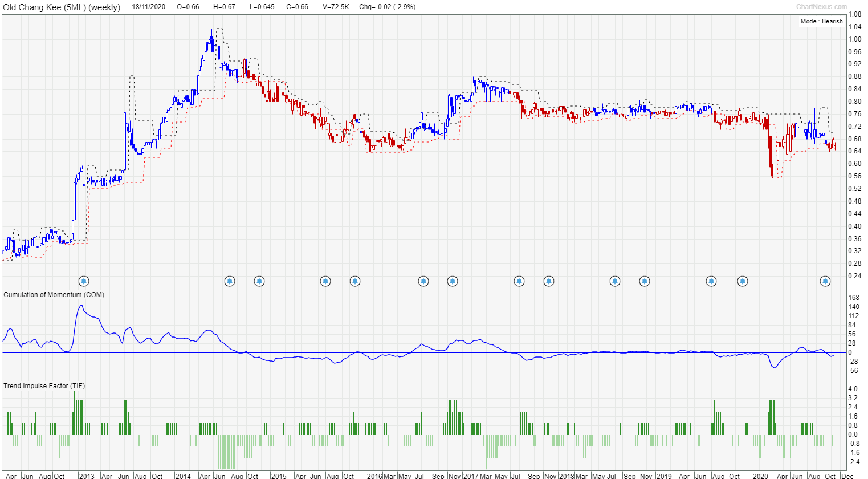This screenshot has width=868, height=479.
Task: Click the low price L=0.645
Action: (262, 7)
